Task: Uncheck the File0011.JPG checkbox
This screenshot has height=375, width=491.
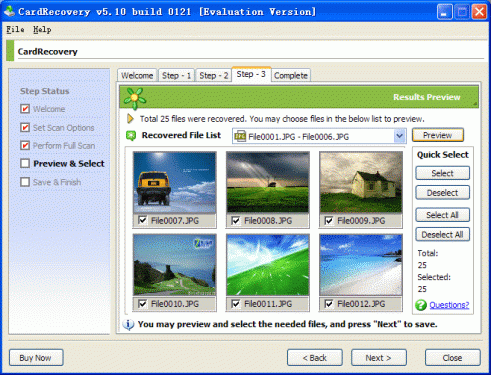Action: click(x=236, y=304)
